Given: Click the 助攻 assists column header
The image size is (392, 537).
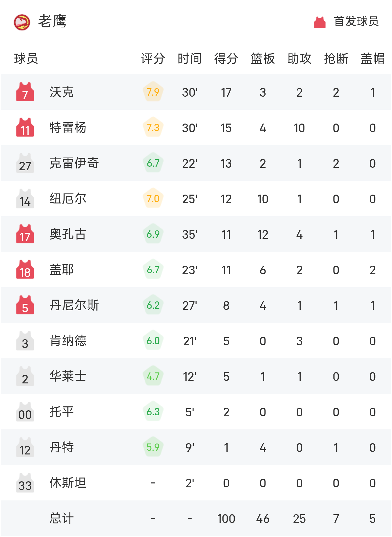Looking at the screenshot, I should tap(299, 59).
